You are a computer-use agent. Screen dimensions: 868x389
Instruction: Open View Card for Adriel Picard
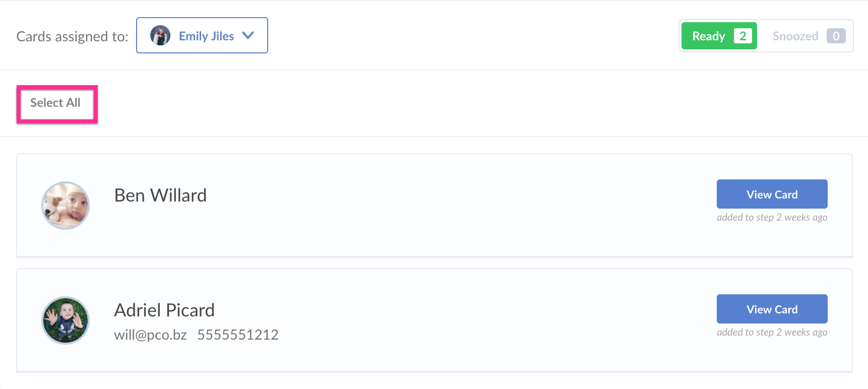[772, 309]
